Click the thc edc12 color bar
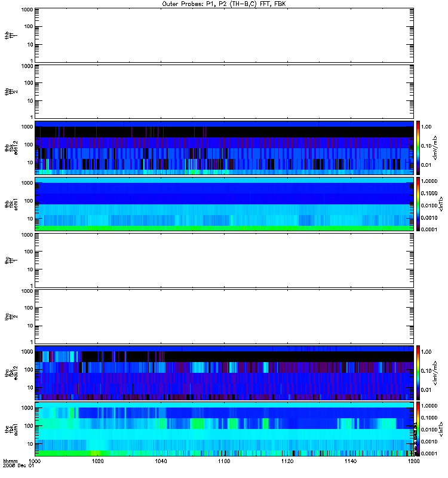This screenshot has width=448, height=478. click(418, 373)
